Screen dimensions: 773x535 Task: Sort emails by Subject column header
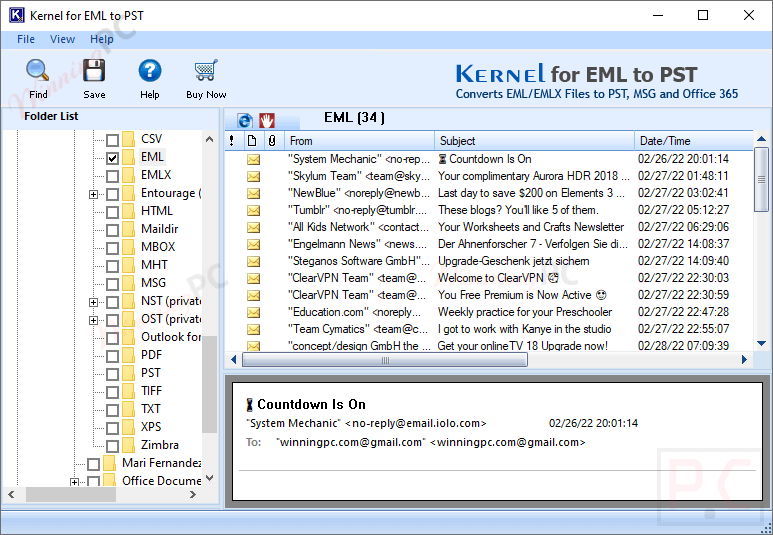(x=534, y=141)
